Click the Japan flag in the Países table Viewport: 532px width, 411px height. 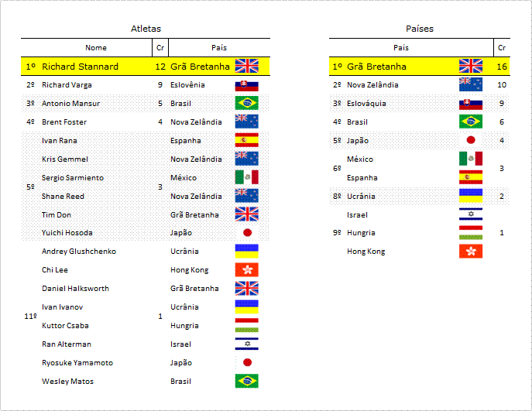point(471,140)
